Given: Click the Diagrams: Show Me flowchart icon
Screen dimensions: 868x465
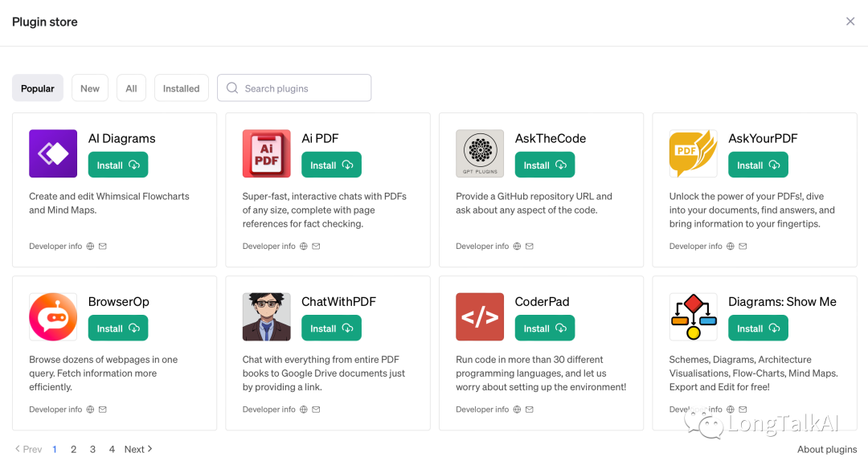Looking at the screenshot, I should [693, 316].
